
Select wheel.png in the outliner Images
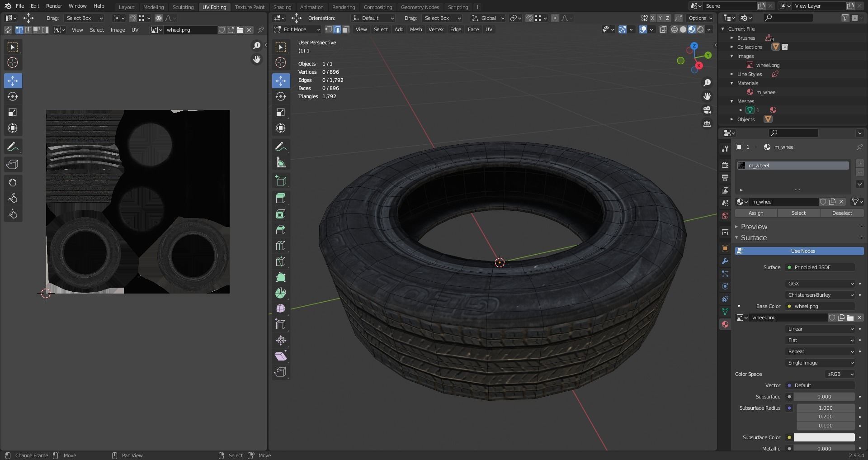[x=768, y=65]
